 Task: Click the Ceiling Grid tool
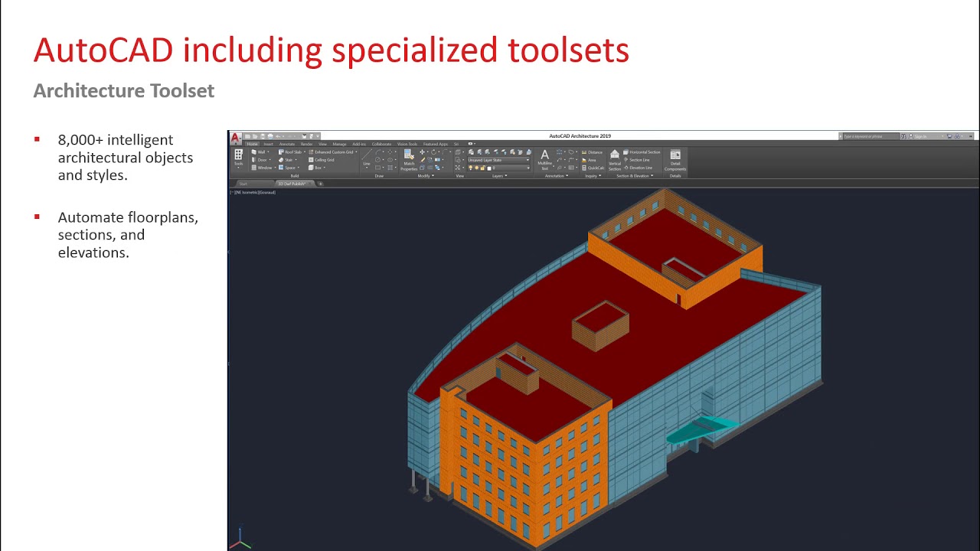322,160
